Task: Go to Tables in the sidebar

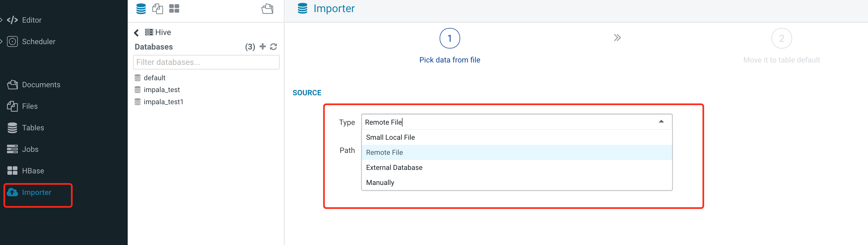Action: pyautogui.click(x=33, y=128)
